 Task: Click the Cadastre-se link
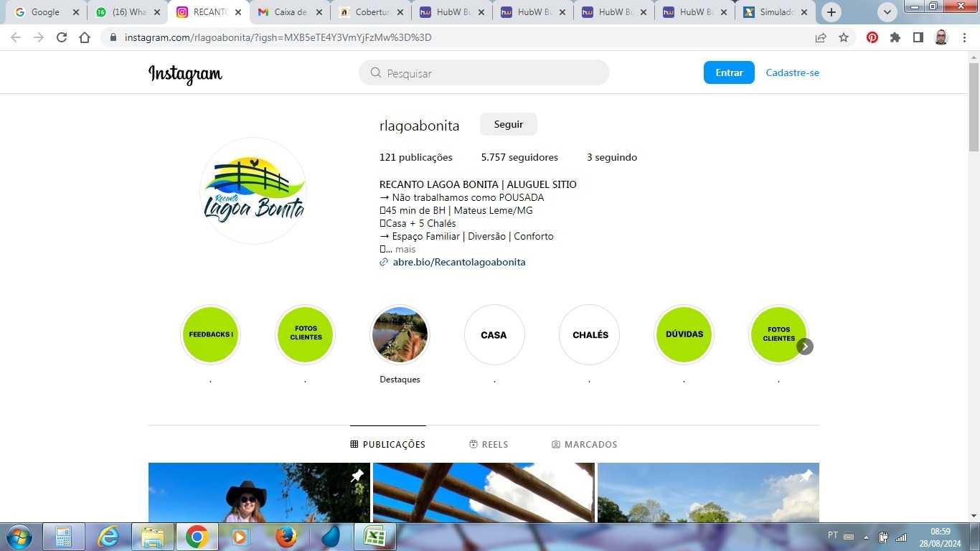[x=792, y=72]
